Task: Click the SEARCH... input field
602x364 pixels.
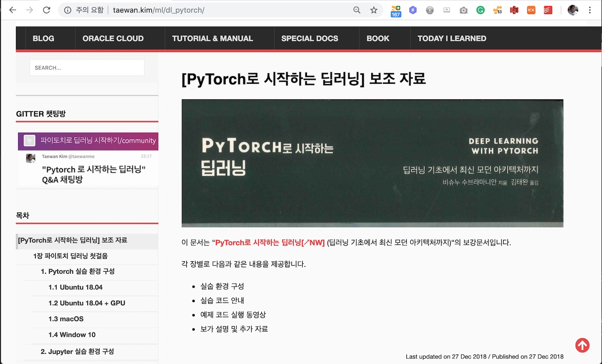Action: click(87, 67)
